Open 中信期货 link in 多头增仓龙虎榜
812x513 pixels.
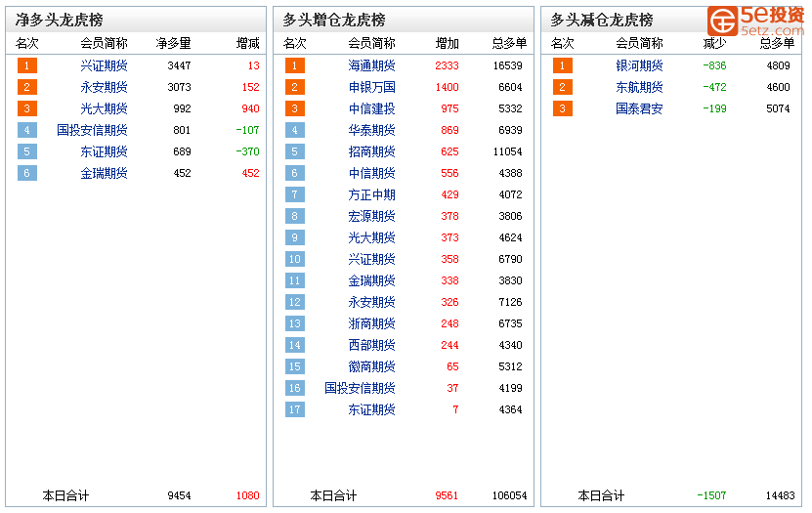click(372, 173)
